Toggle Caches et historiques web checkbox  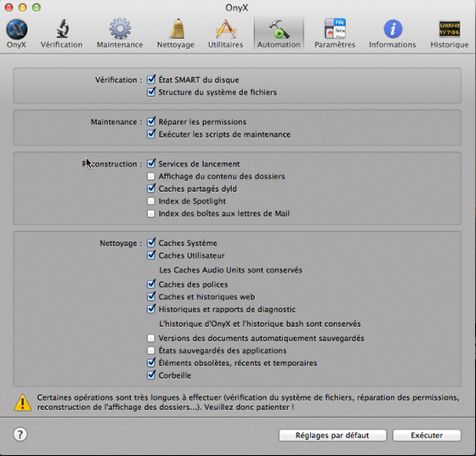tap(151, 296)
